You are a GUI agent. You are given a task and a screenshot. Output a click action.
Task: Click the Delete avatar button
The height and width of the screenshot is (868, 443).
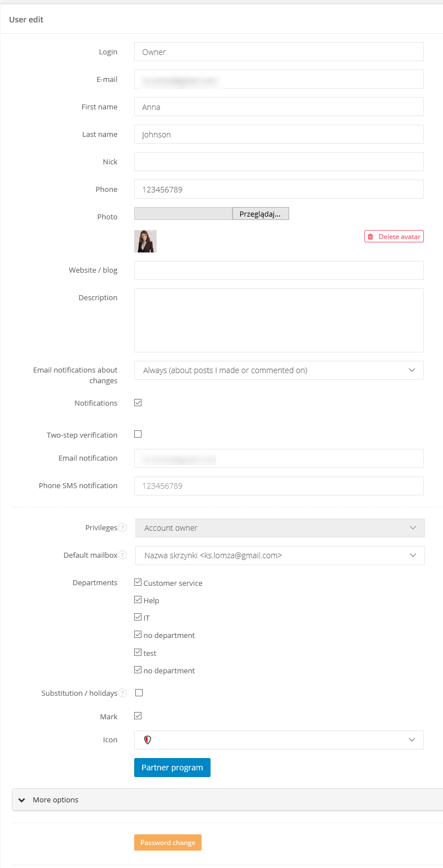[x=394, y=237]
